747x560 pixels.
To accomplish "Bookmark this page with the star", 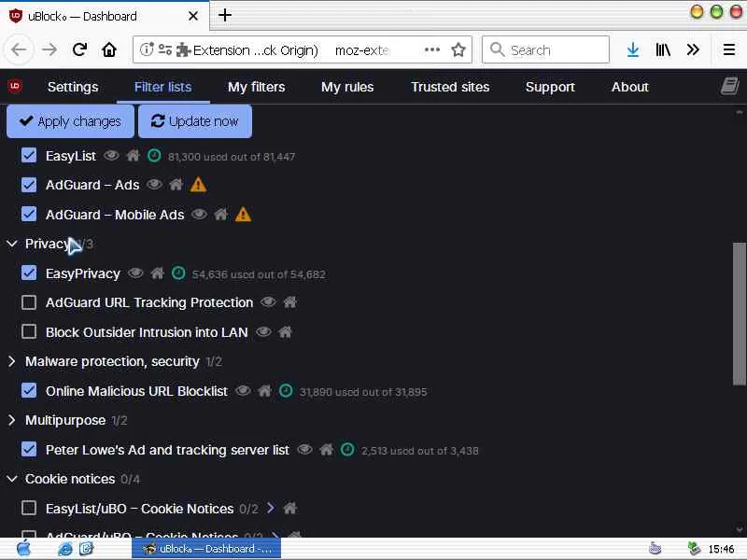I will (x=458, y=49).
